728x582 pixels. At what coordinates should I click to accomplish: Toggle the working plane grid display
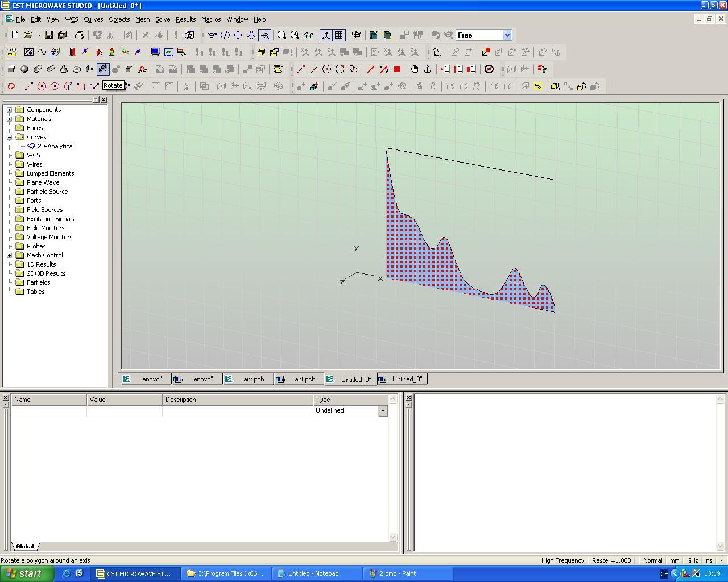pos(339,35)
